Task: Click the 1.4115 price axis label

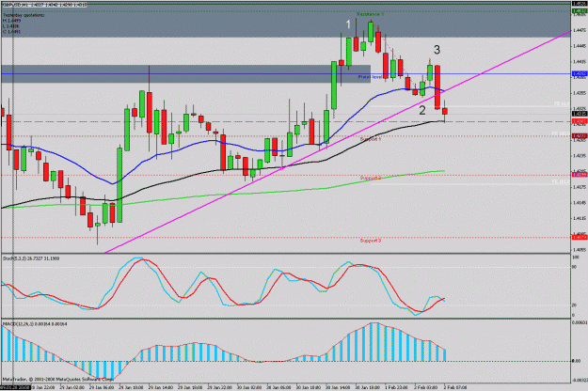Action: [580, 218]
